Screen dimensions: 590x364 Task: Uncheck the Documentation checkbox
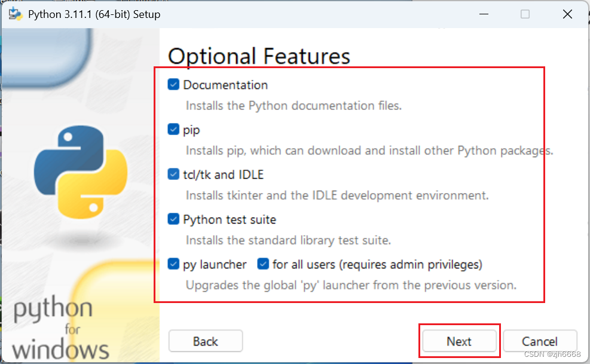pyautogui.click(x=173, y=84)
